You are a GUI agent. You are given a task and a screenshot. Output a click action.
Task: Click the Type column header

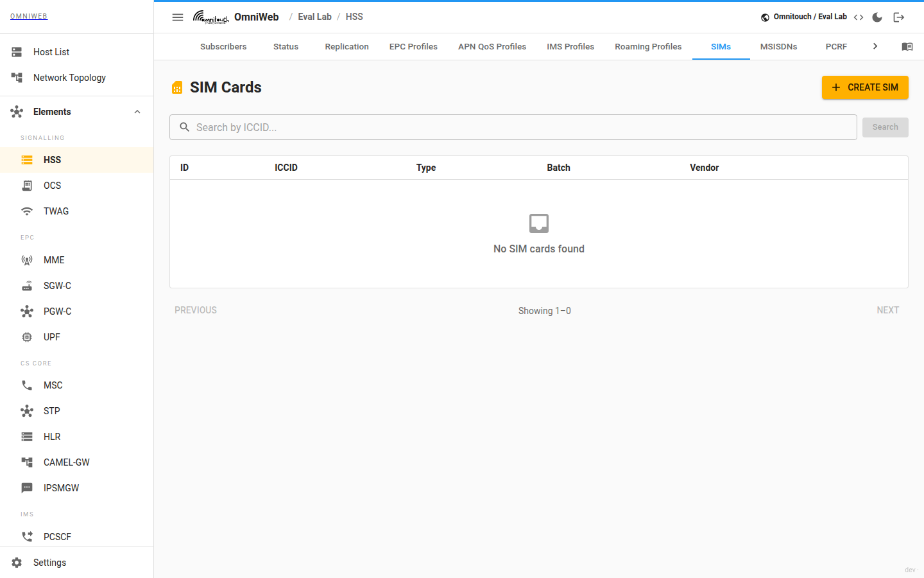coord(426,168)
